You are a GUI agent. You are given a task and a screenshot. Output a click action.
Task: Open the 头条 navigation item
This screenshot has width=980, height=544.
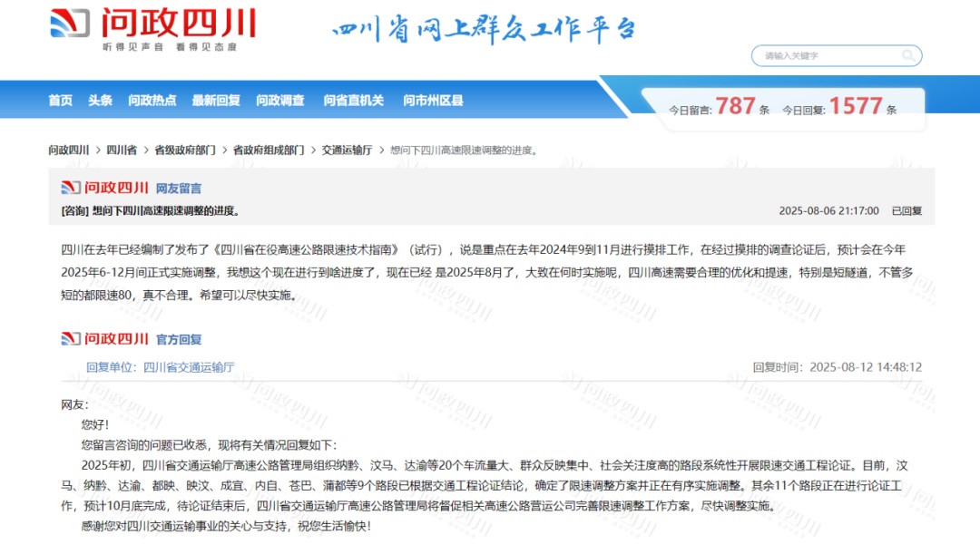click(100, 100)
